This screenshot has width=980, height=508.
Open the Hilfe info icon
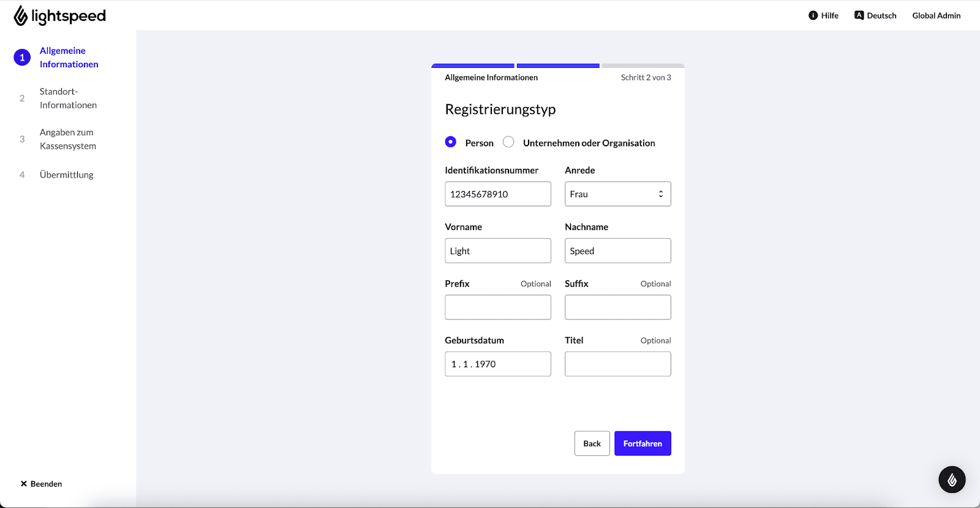(x=813, y=15)
